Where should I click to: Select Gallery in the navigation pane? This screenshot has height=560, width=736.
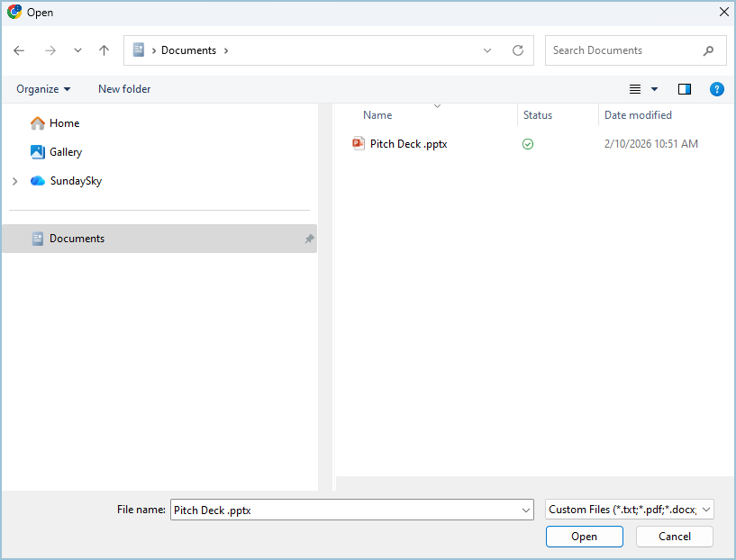coord(65,152)
